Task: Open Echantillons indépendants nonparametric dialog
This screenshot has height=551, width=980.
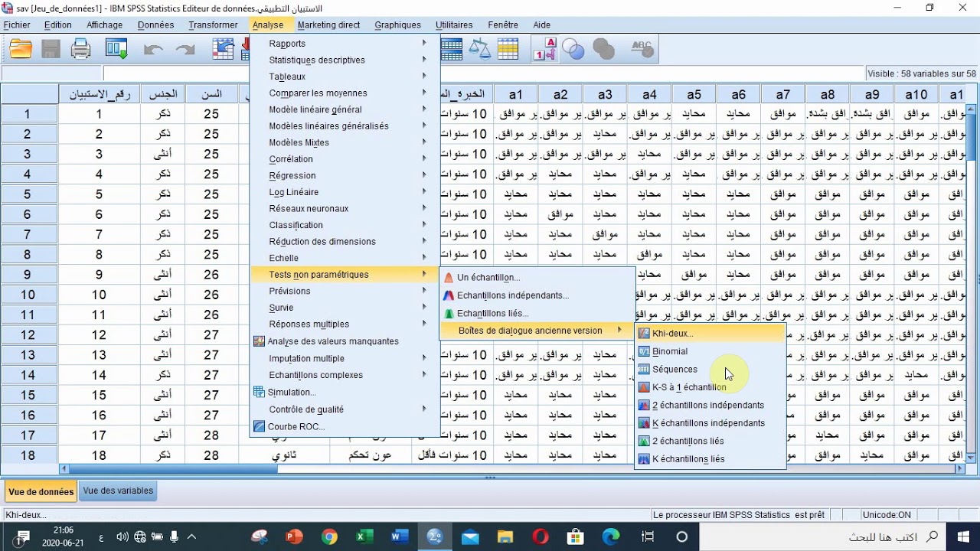Action: tap(537, 295)
